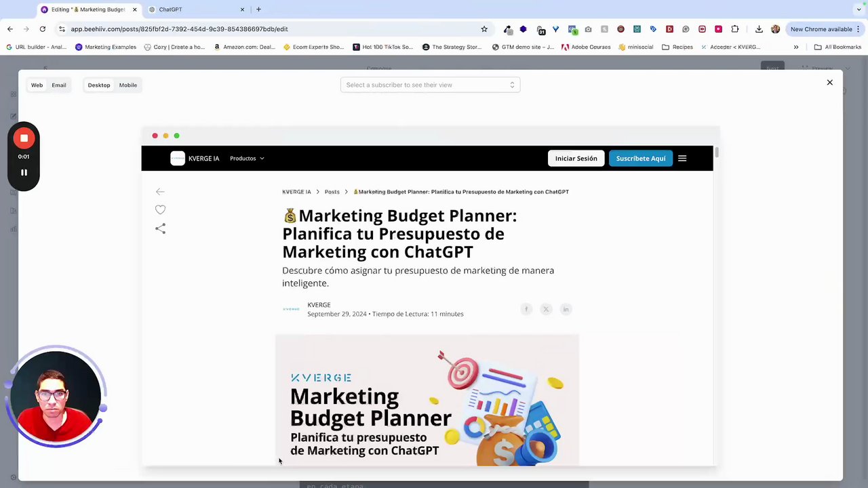
Task: Click the Suscríbete Aquí button
Action: pos(641,159)
